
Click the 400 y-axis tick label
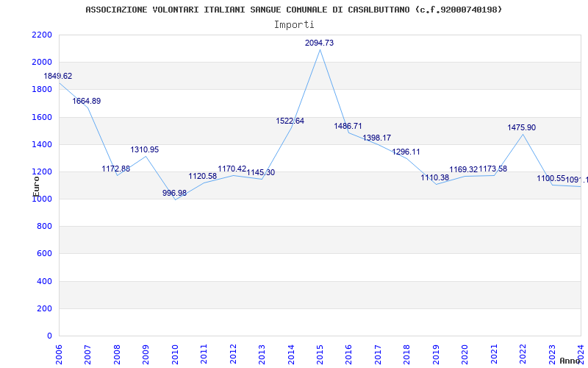click(44, 281)
